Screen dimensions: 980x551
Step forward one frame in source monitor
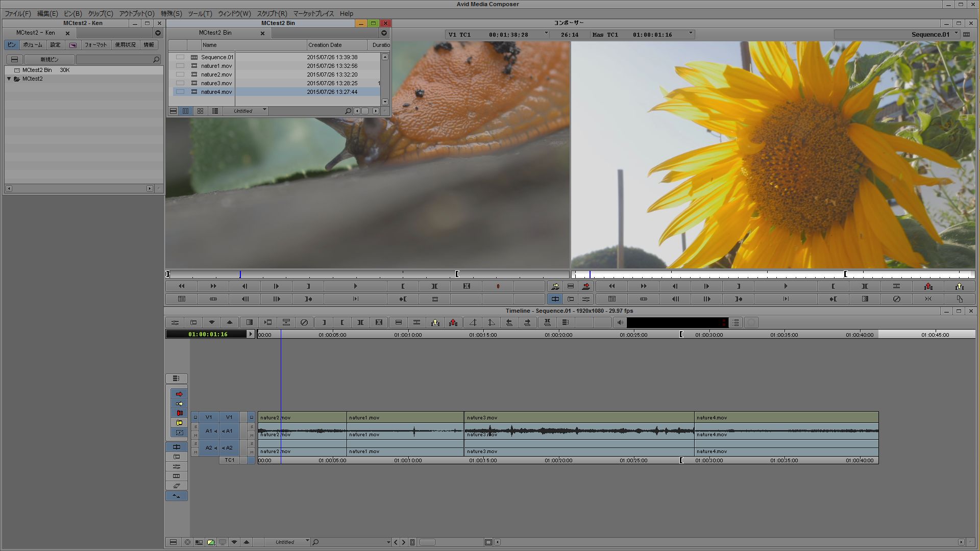pos(276,286)
